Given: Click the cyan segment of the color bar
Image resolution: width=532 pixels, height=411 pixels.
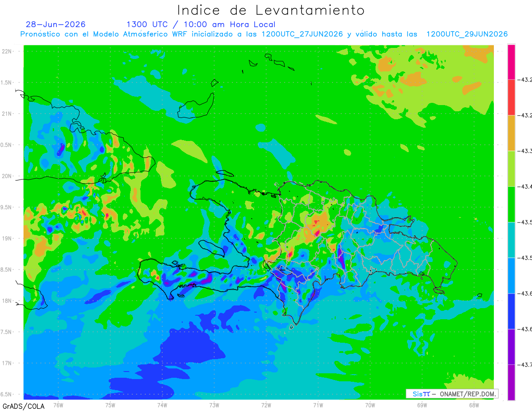Looking at the screenshot, I should pyautogui.click(x=511, y=240).
